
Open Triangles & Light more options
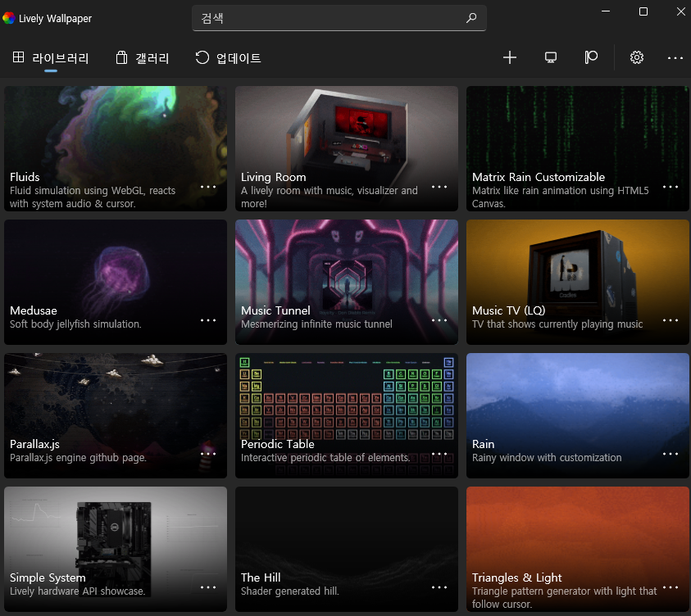[x=671, y=587]
